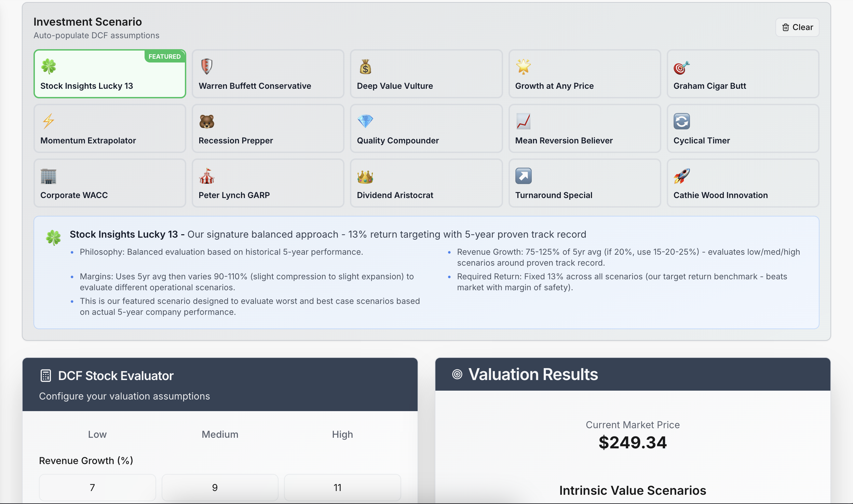Screen dimensions: 853x504
Task: Select the Mean Reversion Believer scenario card
Action: point(584,128)
